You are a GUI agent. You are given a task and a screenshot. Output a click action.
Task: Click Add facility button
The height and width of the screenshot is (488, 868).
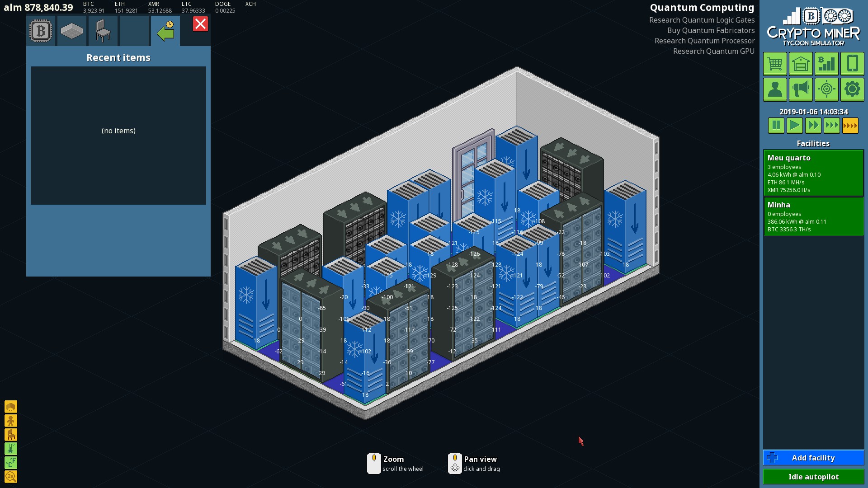click(x=813, y=458)
